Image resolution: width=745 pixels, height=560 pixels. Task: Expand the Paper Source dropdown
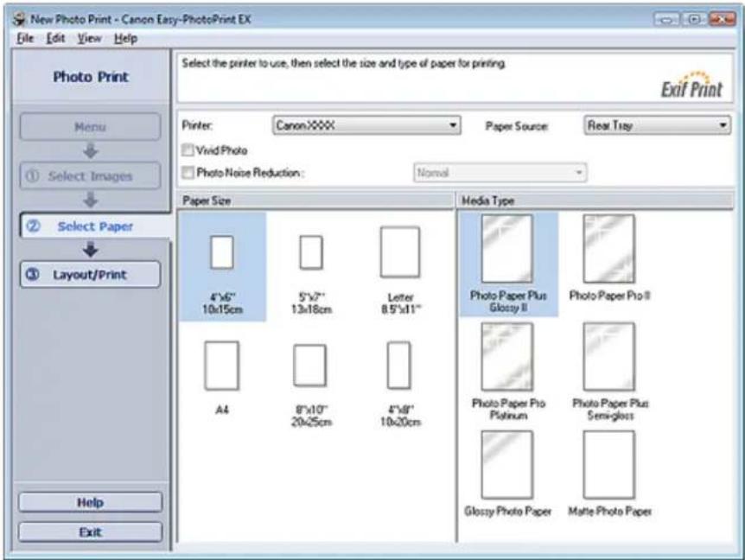click(657, 125)
